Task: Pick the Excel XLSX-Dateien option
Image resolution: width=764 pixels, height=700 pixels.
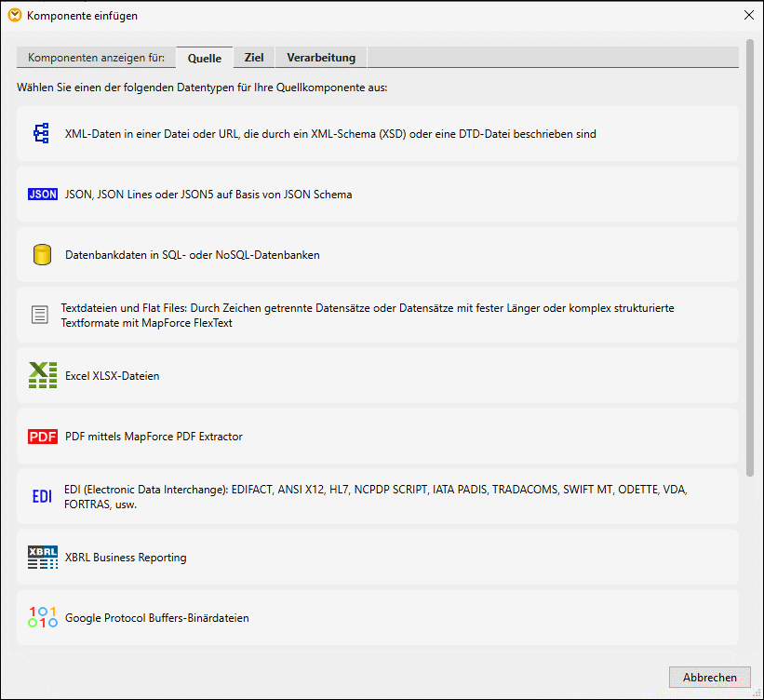Action: [x=113, y=376]
